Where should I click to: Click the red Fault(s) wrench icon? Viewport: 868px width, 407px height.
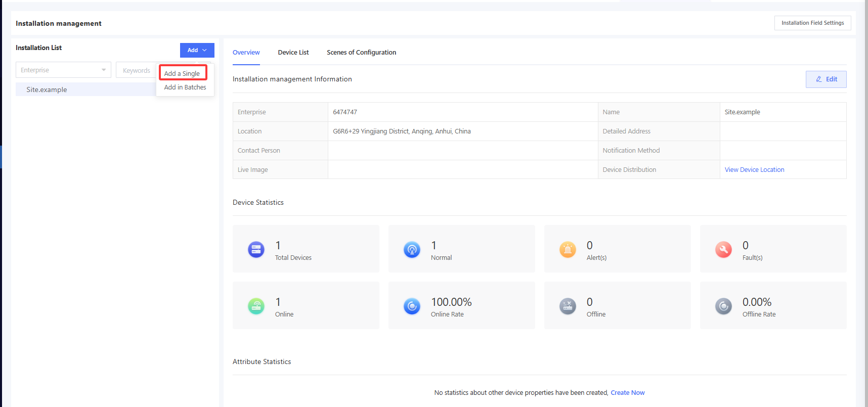pyautogui.click(x=723, y=249)
